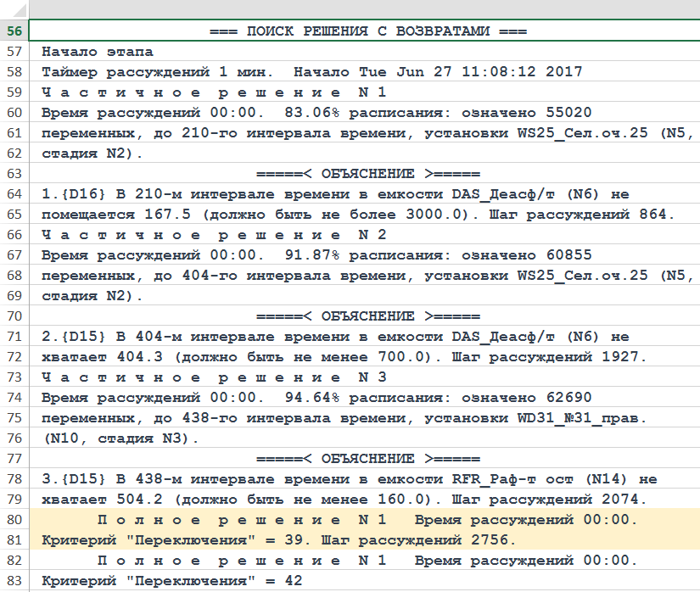
Task: Select the "Частичное решение N 3" cell
Action: tap(214, 377)
